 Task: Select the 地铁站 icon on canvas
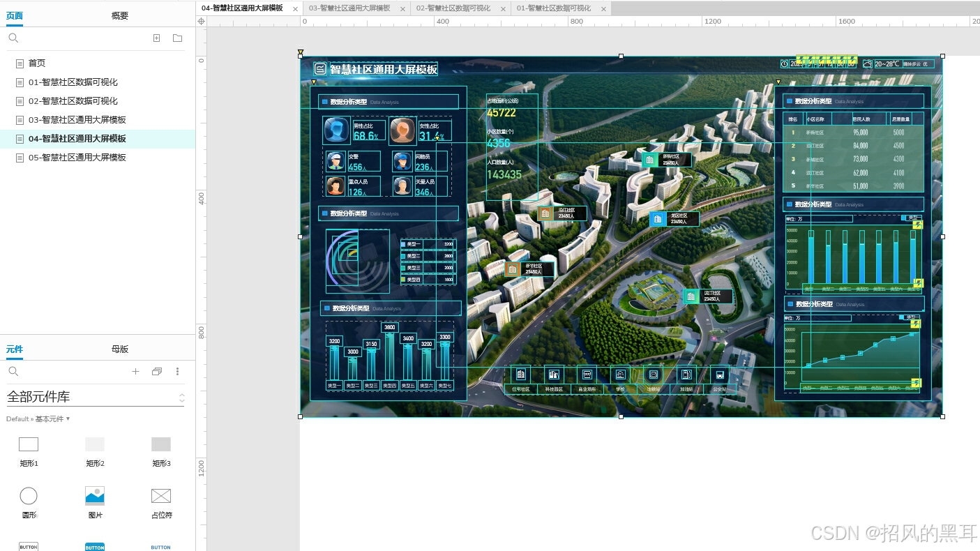coord(654,375)
